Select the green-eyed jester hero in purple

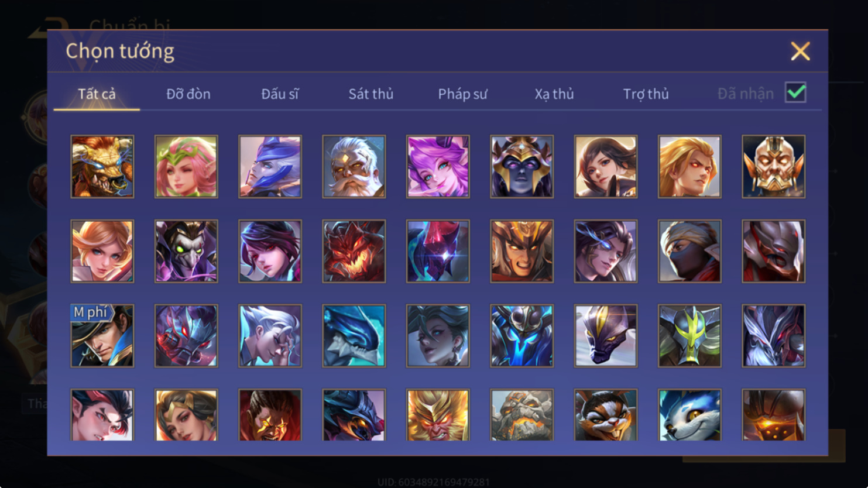(x=186, y=251)
